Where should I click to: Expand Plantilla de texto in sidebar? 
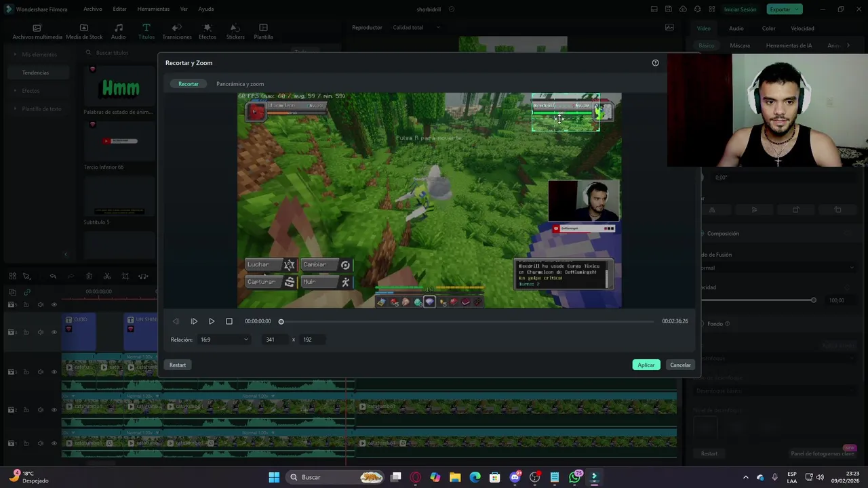click(x=16, y=109)
